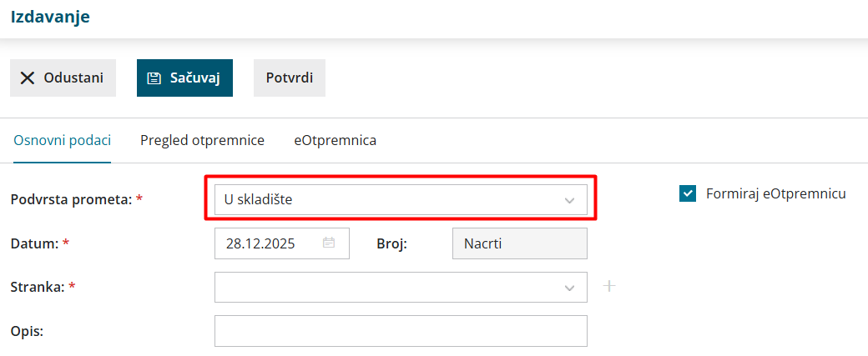This screenshot has width=868, height=356.
Task: Click the Izdavanje page heading
Action: pyautogui.click(x=50, y=16)
